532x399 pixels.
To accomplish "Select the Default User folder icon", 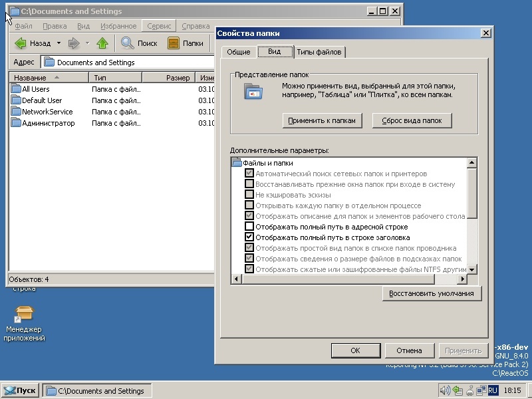I will (x=15, y=100).
